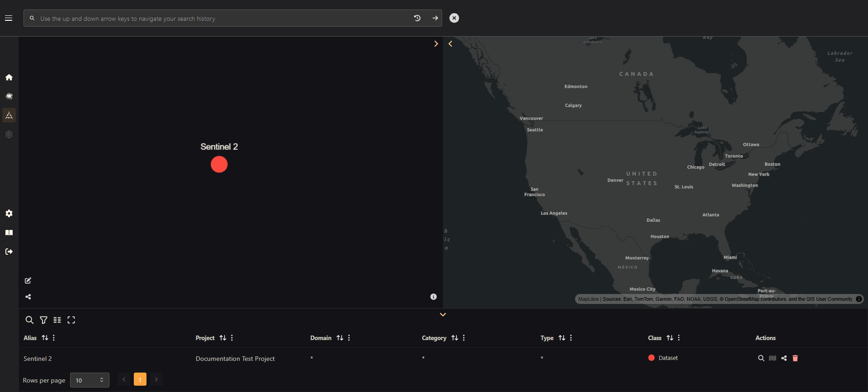
Task: Expand table to fullscreen icon
Action: pyautogui.click(x=71, y=320)
